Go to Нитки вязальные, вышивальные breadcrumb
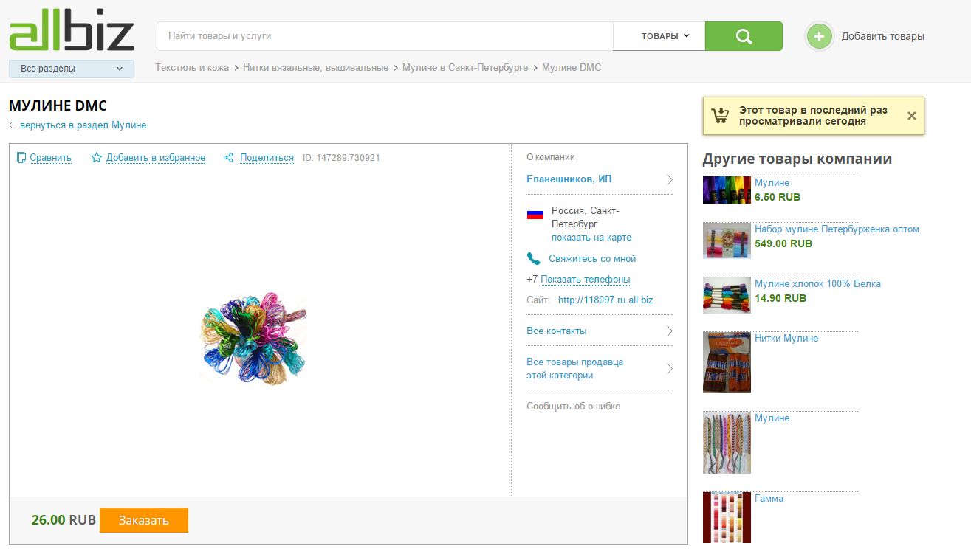This screenshot has width=971, height=560. coord(315,67)
